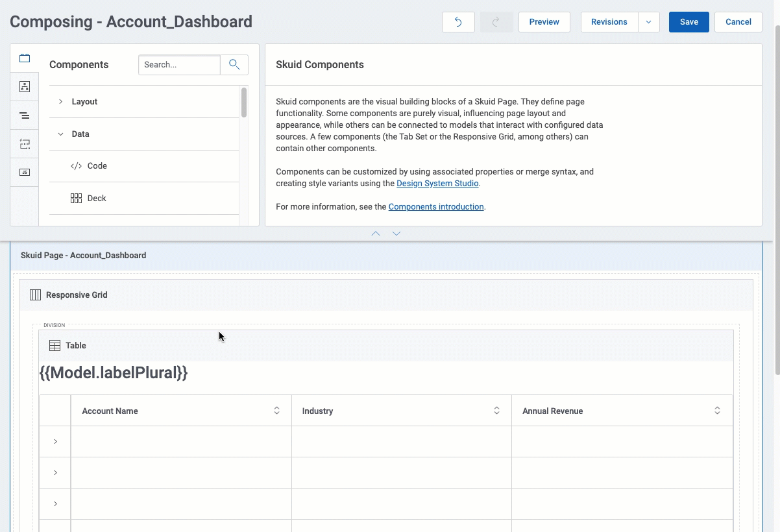
Task: Click the Table component icon
Action: tap(55, 346)
